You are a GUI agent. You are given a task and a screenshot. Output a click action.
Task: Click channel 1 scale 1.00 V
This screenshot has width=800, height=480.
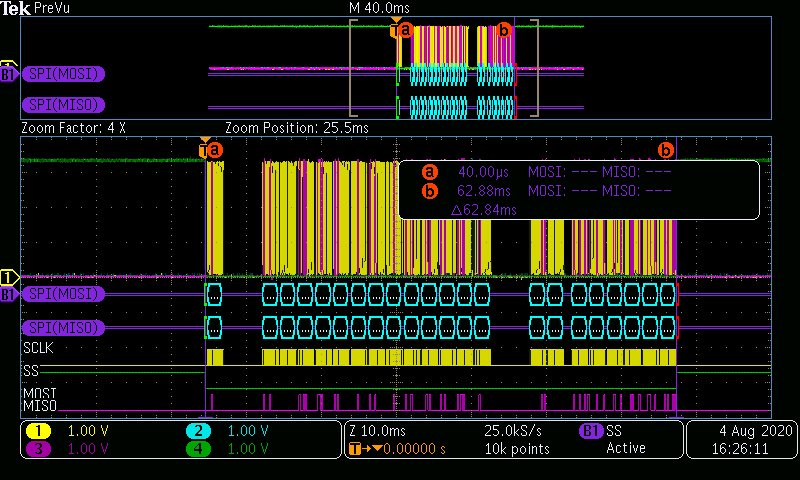click(88, 431)
